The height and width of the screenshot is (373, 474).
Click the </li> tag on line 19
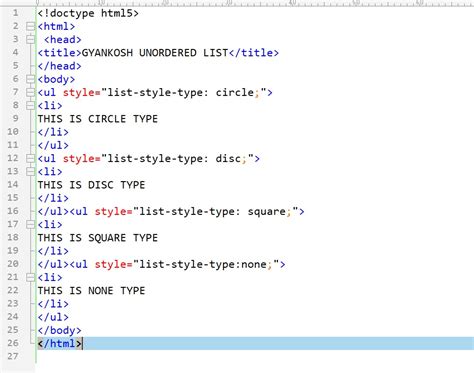coord(53,251)
